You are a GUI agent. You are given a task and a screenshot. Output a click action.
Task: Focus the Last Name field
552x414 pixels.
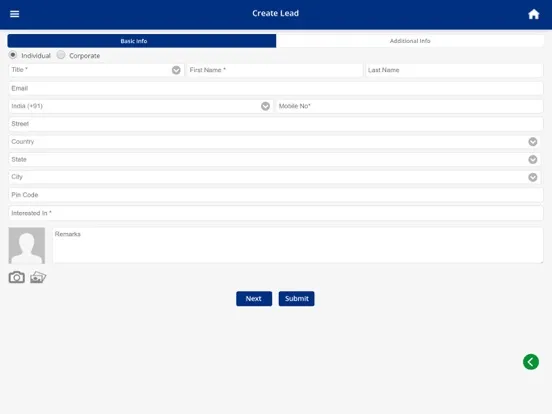click(454, 70)
